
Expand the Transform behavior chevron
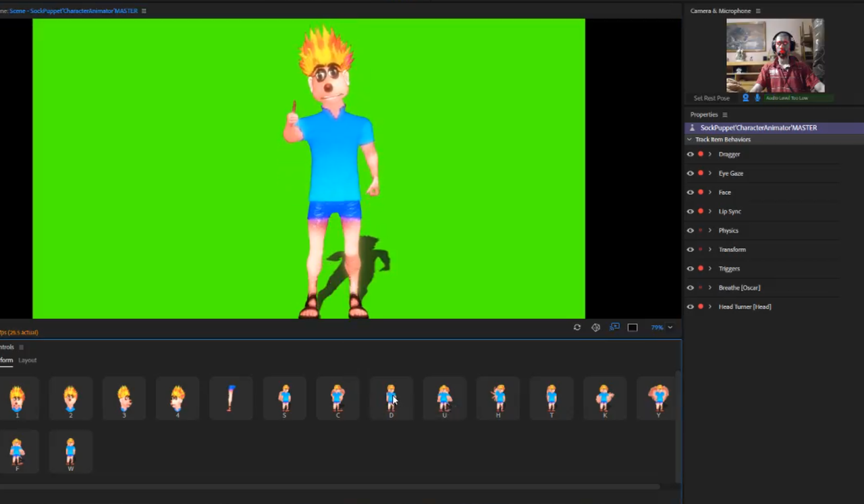710,250
